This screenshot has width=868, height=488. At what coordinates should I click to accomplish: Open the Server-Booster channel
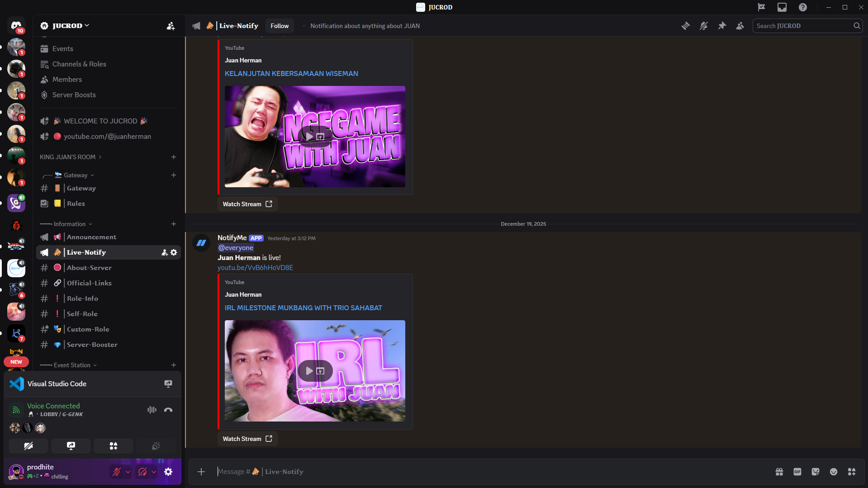tap(109, 345)
